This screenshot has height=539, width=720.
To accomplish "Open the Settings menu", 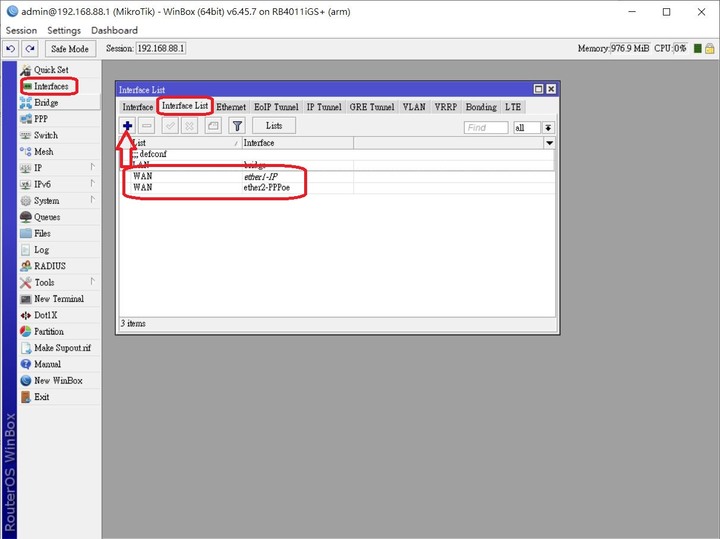I will click(x=64, y=30).
